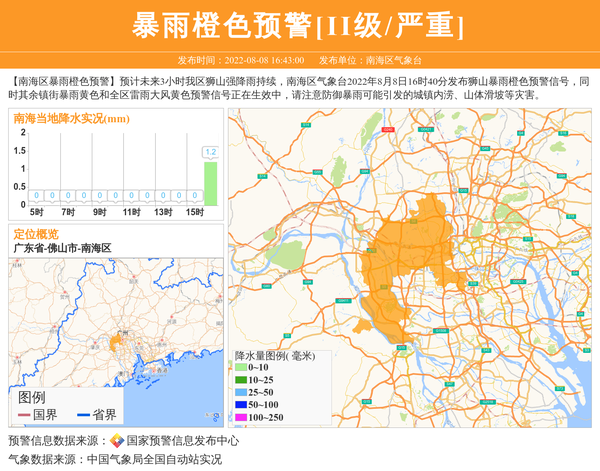Select the 100~250 magenta legend swatch
This screenshot has width=600, height=471.
(241, 417)
